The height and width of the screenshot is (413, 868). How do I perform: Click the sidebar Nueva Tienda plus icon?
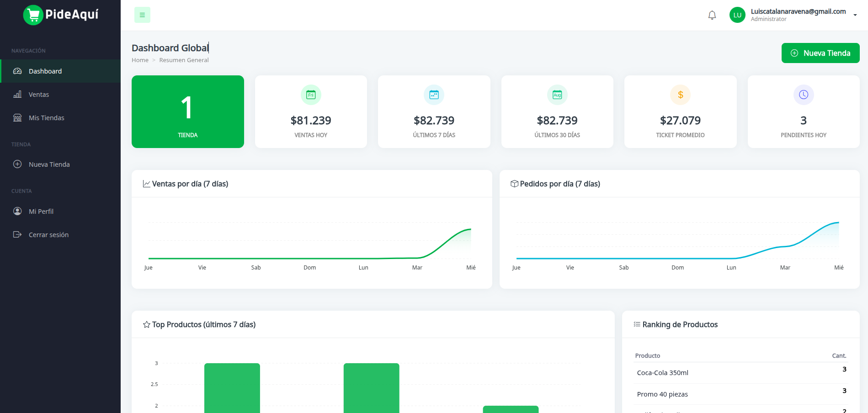tap(17, 164)
